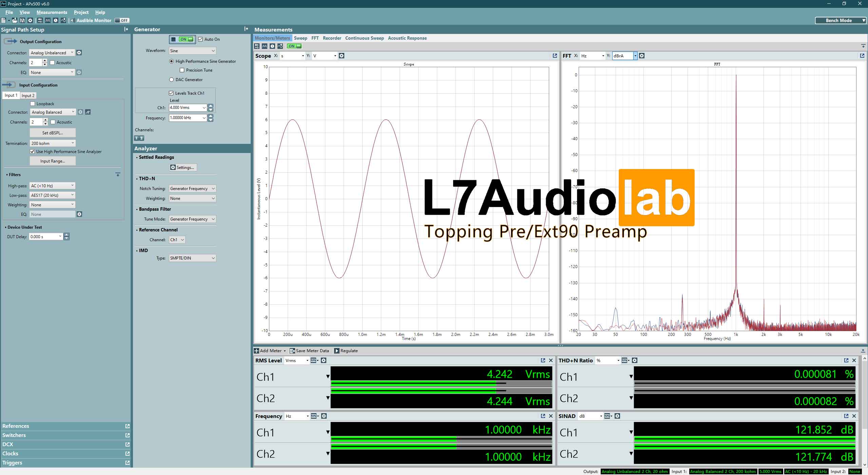Image resolution: width=868 pixels, height=475 pixels.
Task: Toggle the Audible Monitor OFF switch
Action: (122, 20)
